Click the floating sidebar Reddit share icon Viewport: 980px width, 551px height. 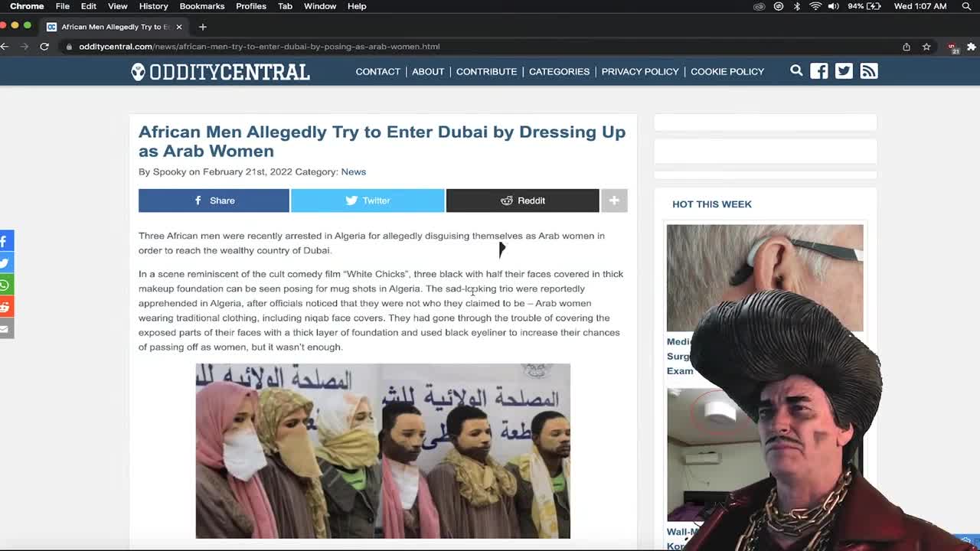(5, 307)
